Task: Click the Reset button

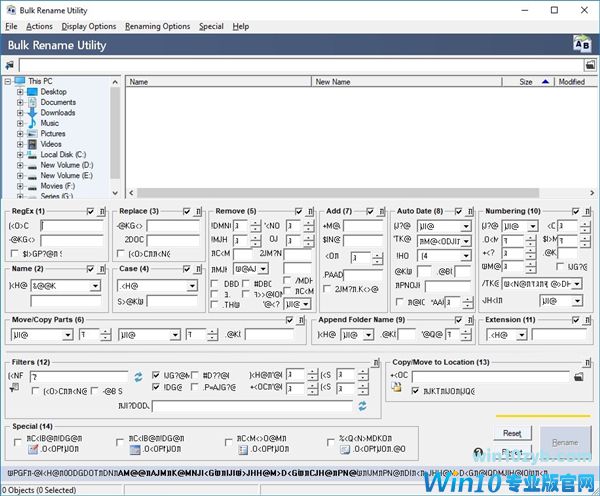Action: click(512, 433)
